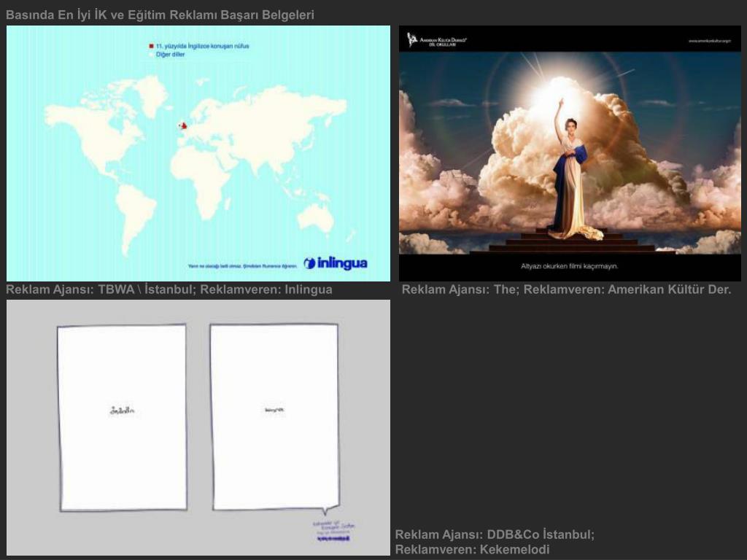747x560 pixels.
Task: Click the red legend square beside 'İngilizce konuşan nüfus'
Action: tap(151, 46)
